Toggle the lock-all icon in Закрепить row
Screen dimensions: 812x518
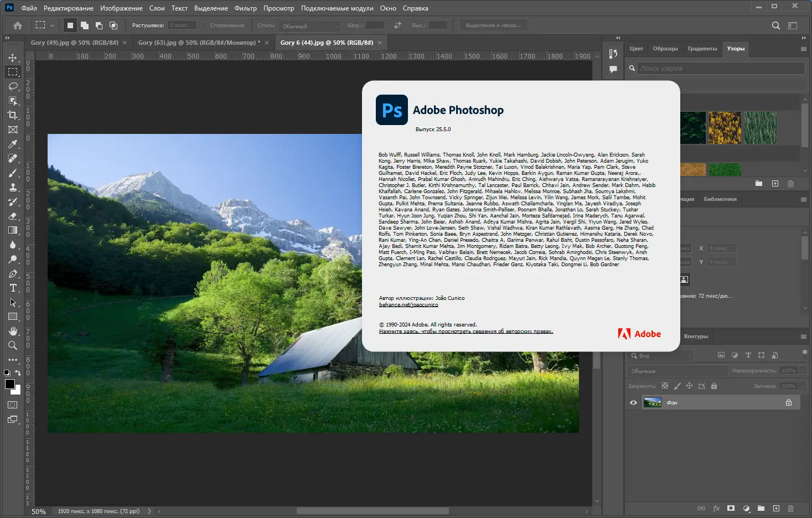(x=714, y=386)
